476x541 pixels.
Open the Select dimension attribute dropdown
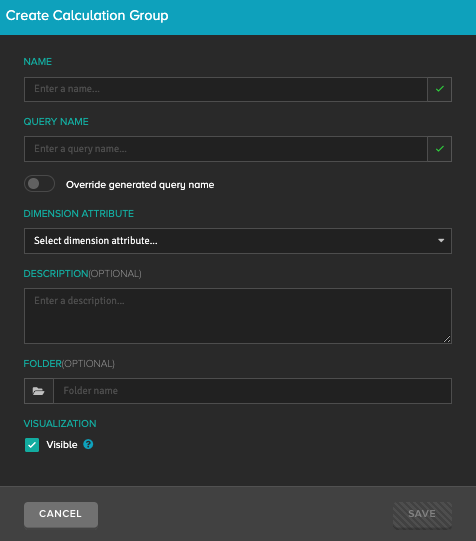pos(238,241)
